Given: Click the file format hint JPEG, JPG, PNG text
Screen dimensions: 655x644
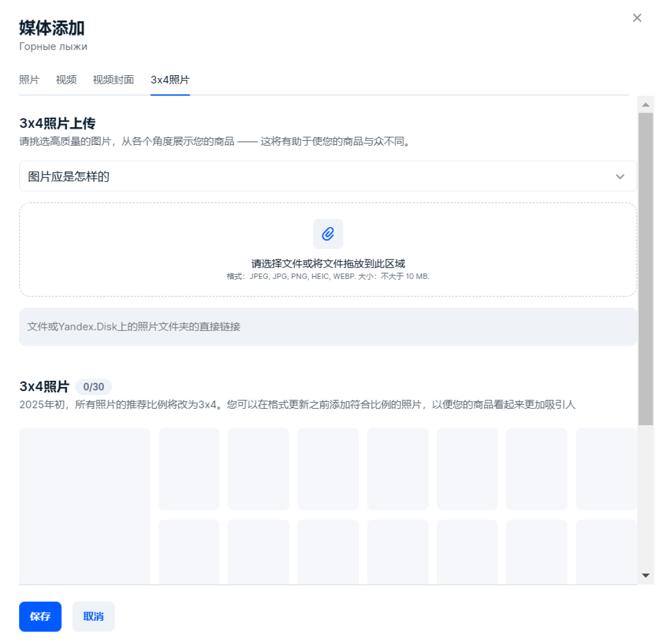Looking at the screenshot, I should (x=328, y=276).
